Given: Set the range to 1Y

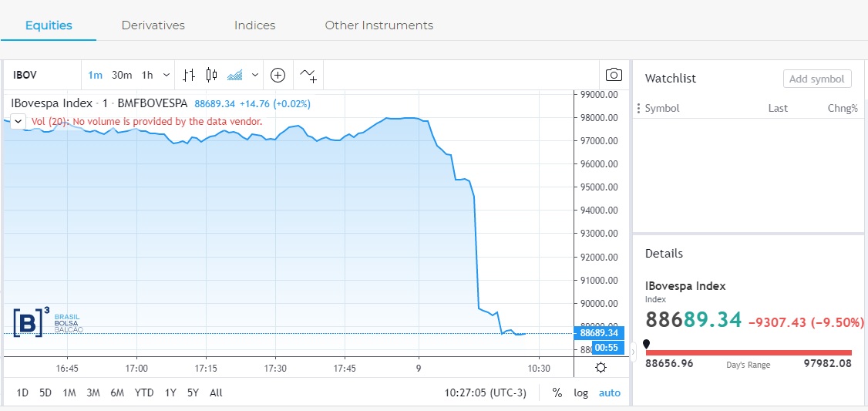Looking at the screenshot, I should pos(170,392).
